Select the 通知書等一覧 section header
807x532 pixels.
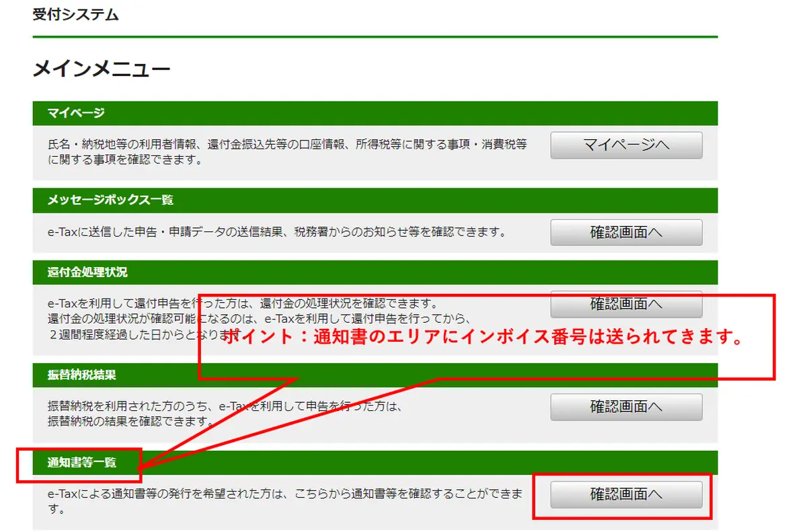82,463
